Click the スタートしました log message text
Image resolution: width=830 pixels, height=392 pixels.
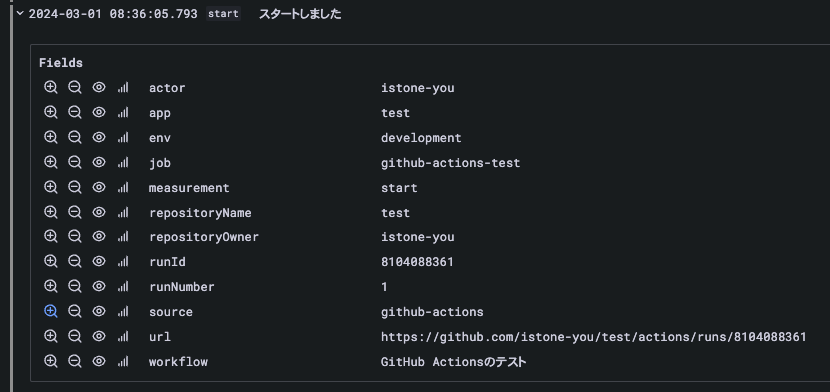300,14
